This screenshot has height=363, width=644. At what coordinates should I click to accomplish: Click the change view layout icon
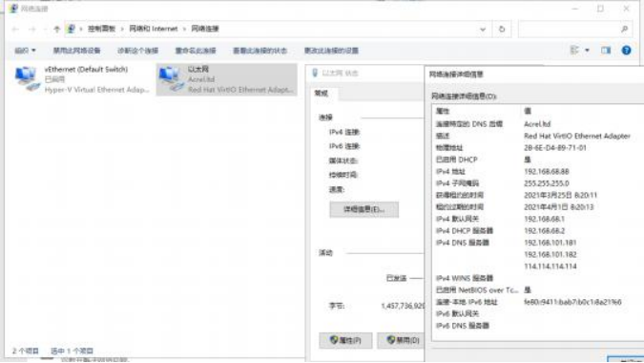tap(574, 51)
